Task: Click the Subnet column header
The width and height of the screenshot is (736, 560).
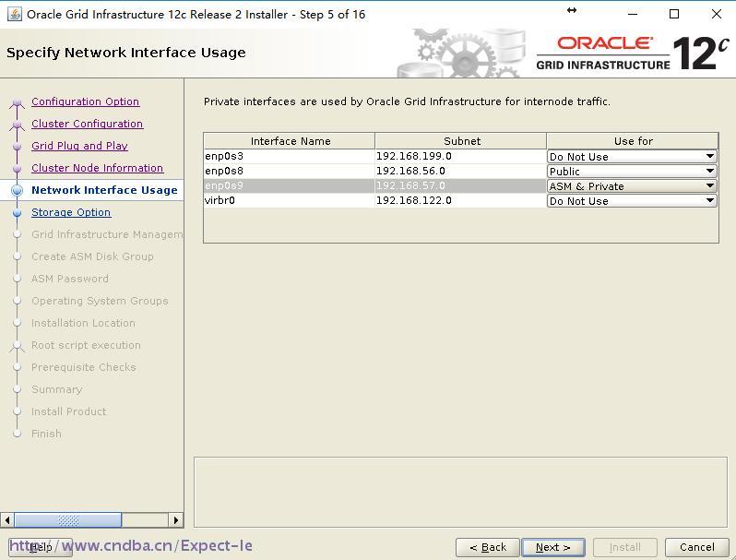Action: pyautogui.click(x=461, y=141)
